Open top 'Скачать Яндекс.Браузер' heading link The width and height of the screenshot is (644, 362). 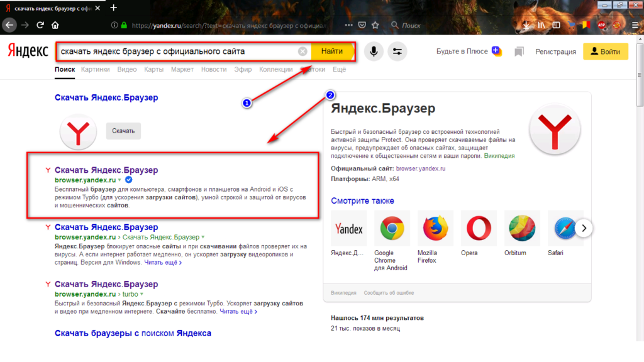coord(106,97)
